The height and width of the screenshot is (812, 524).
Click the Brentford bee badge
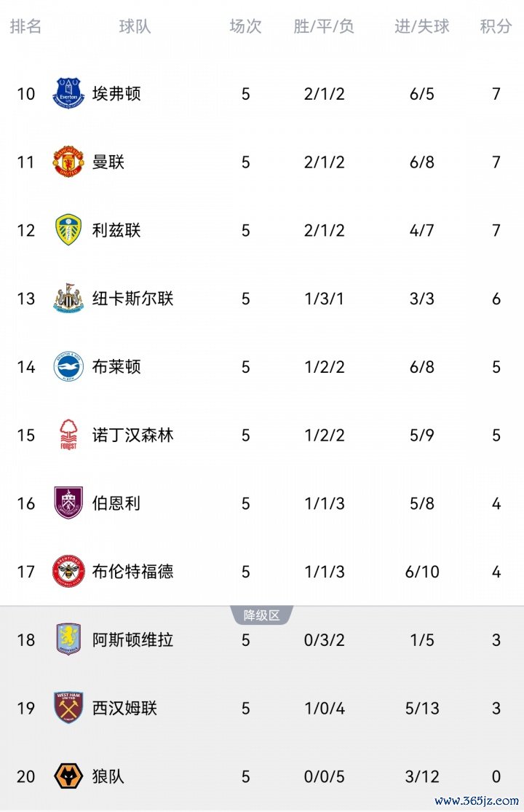click(68, 571)
